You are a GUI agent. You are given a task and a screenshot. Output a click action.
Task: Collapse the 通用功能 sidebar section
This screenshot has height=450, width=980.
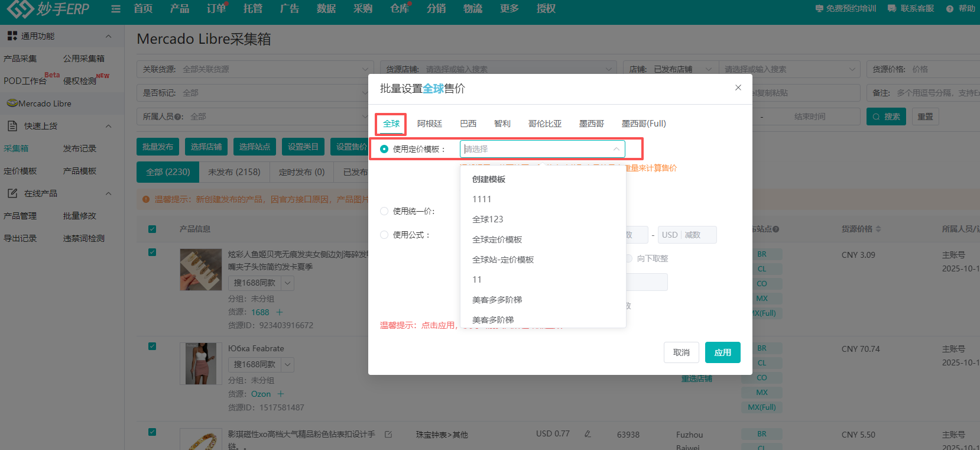pos(108,36)
